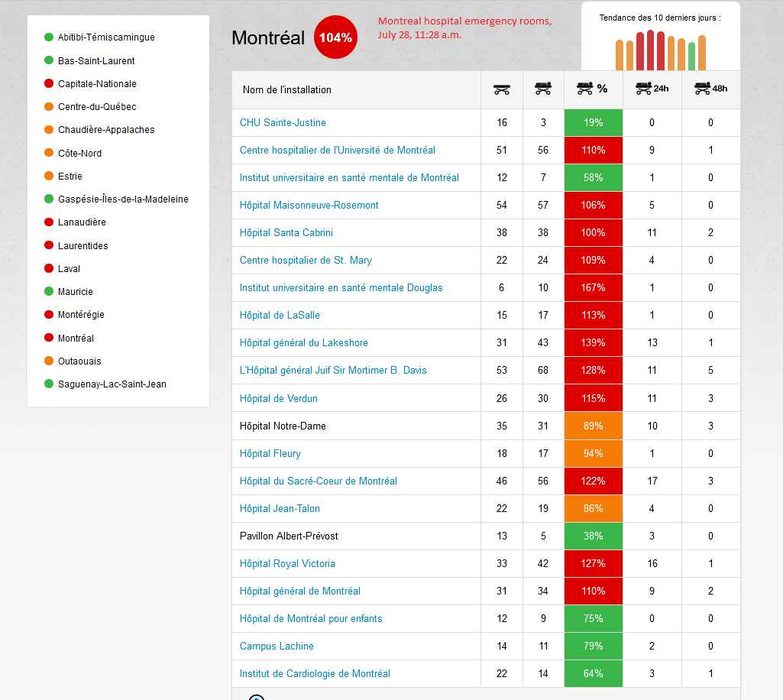Select the Capitale-Nationale region
Screen dimensions: 783x700
pyautogui.click(x=97, y=83)
